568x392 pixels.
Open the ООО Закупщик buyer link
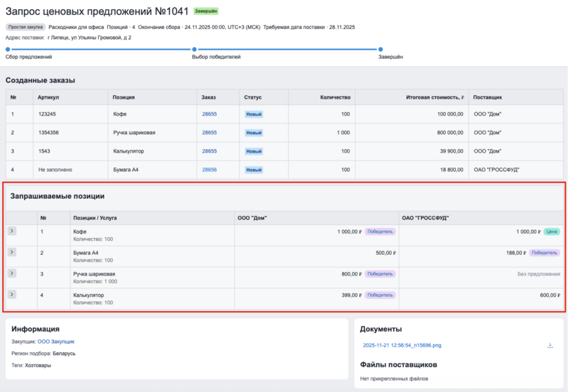[55, 342]
